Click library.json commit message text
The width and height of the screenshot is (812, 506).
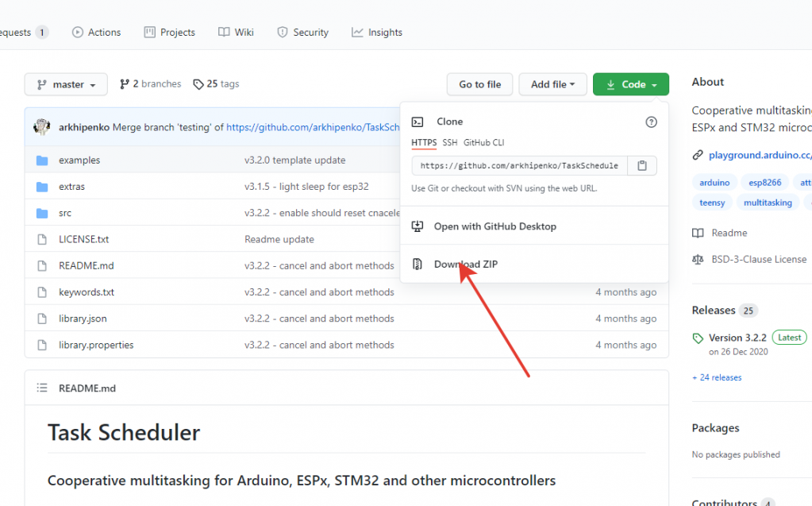pyautogui.click(x=319, y=319)
